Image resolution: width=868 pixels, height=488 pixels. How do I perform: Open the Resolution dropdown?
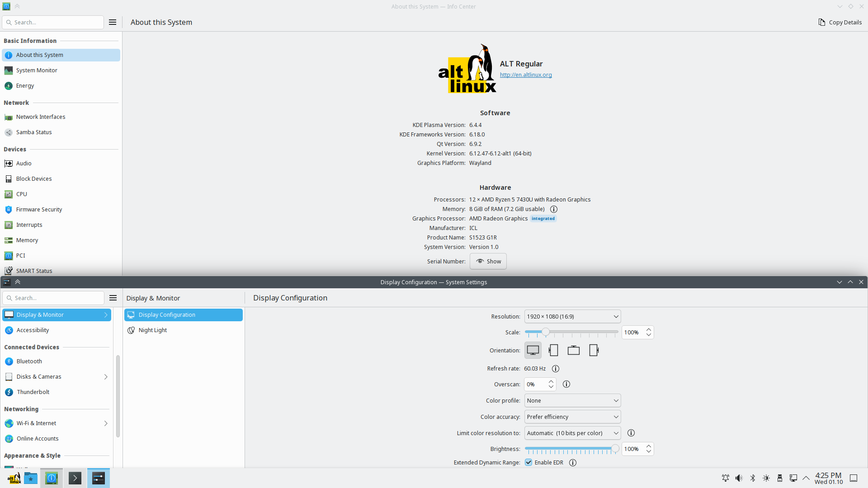pyautogui.click(x=572, y=316)
